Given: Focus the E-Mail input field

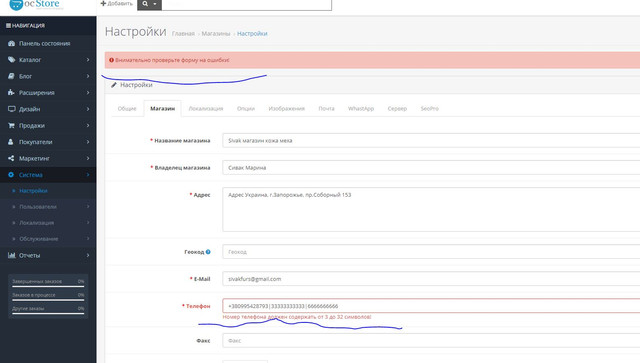Looking at the screenshot, I should (431, 279).
